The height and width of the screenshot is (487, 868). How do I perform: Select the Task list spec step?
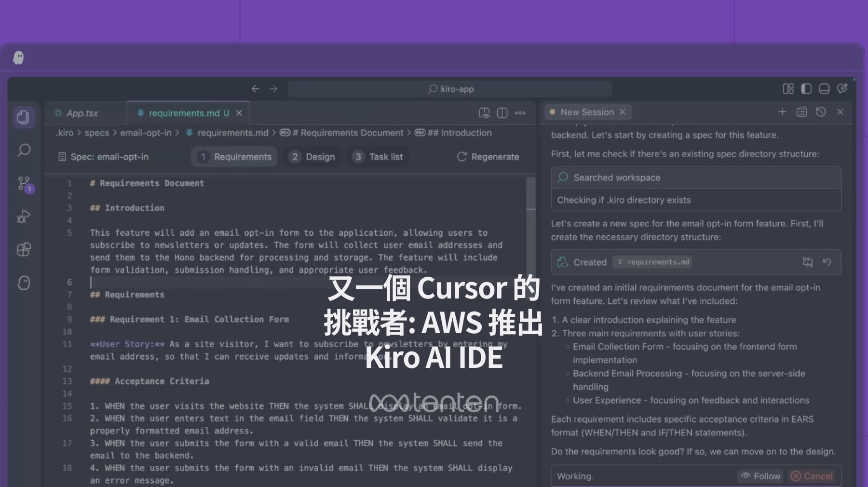coord(378,157)
